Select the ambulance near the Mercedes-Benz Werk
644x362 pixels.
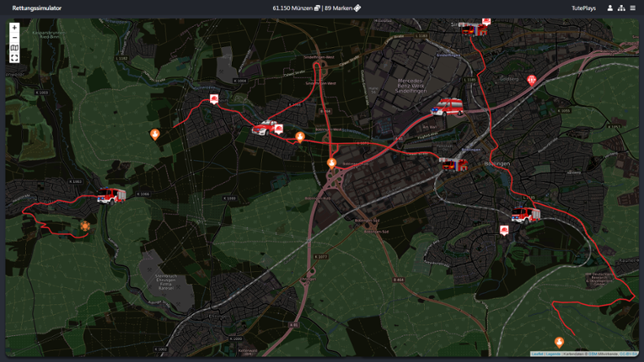pyautogui.click(x=448, y=107)
